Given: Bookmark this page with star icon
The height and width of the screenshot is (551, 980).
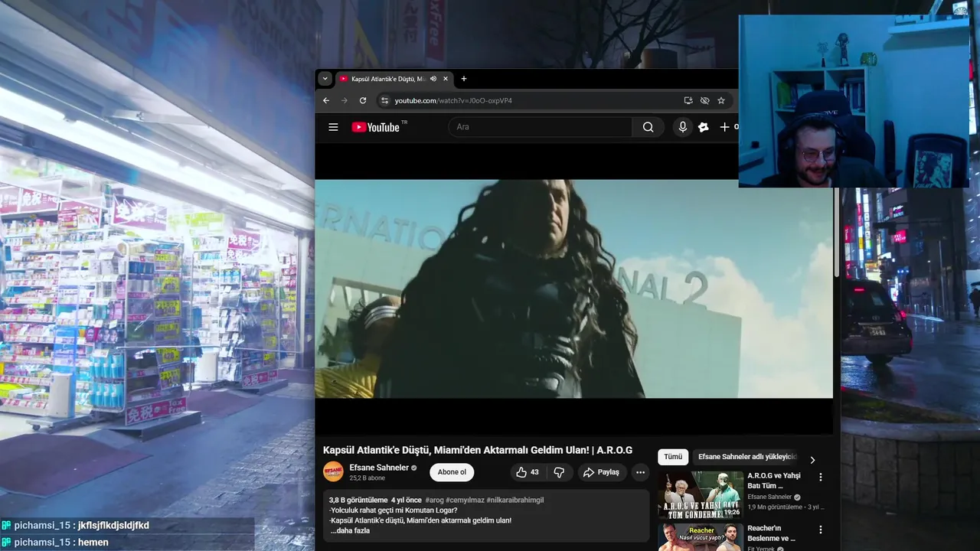Looking at the screenshot, I should click(721, 100).
